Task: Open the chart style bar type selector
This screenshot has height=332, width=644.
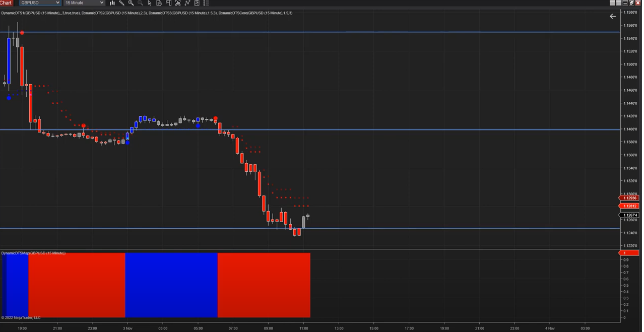Action: [112, 3]
